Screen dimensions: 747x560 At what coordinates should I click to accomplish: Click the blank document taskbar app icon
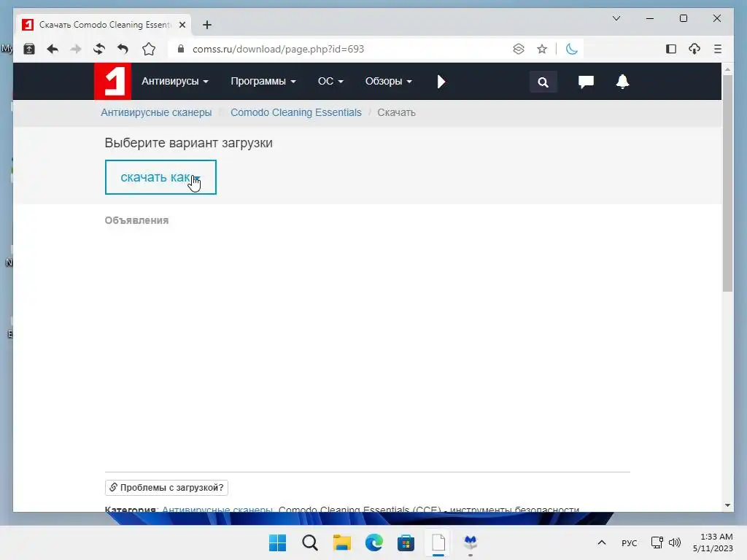[x=438, y=542]
